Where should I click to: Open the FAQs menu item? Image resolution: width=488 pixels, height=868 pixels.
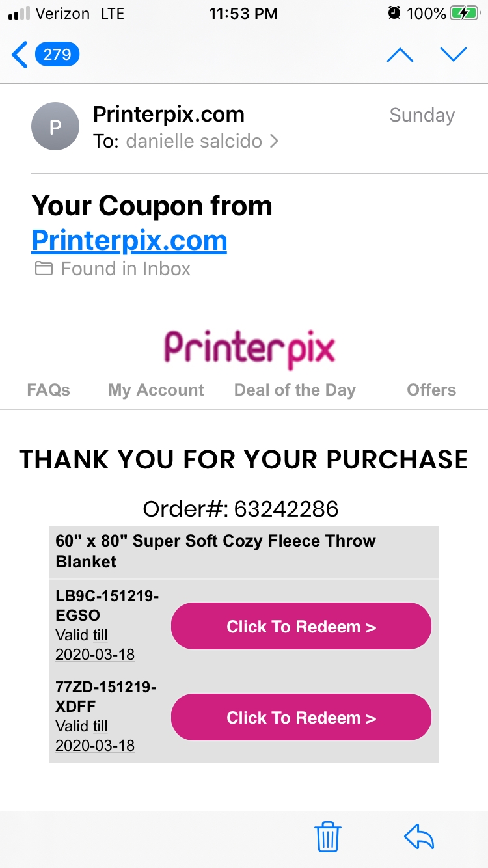pyautogui.click(x=47, y=390)
